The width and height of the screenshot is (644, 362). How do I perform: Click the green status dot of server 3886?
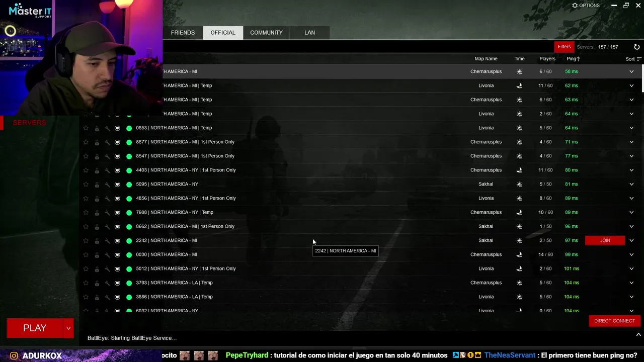[x=129, y=297]
